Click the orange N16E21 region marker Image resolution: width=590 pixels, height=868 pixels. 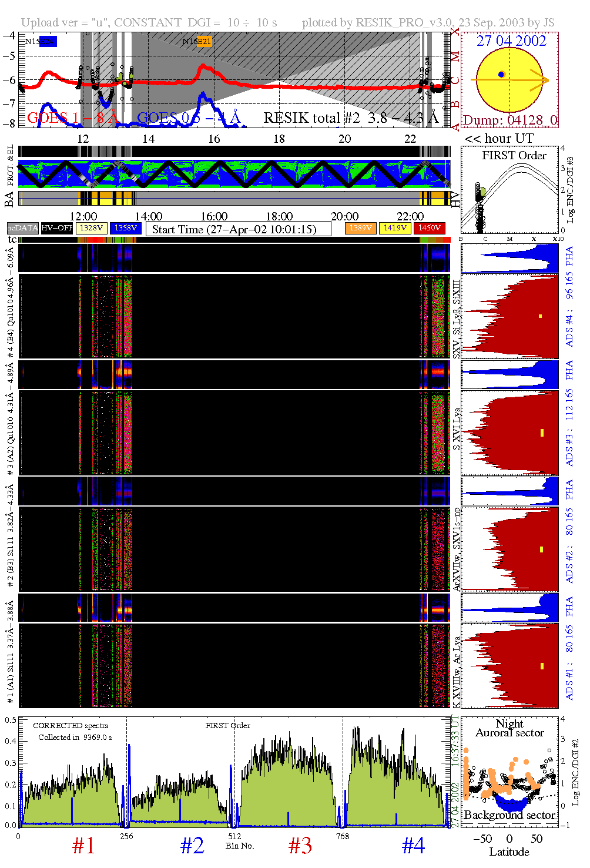204,41
